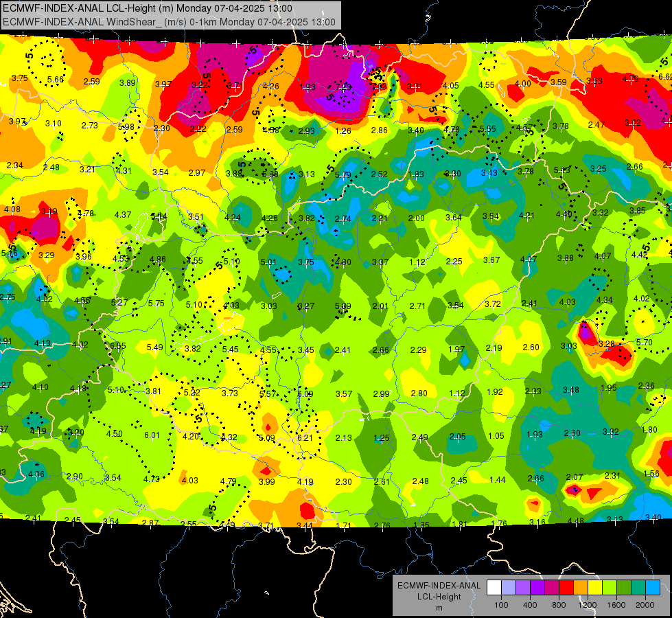Click the legend tick label 100
Image resolution: width=672 pixels, height=618 pixels.
[x=501, y=605]
